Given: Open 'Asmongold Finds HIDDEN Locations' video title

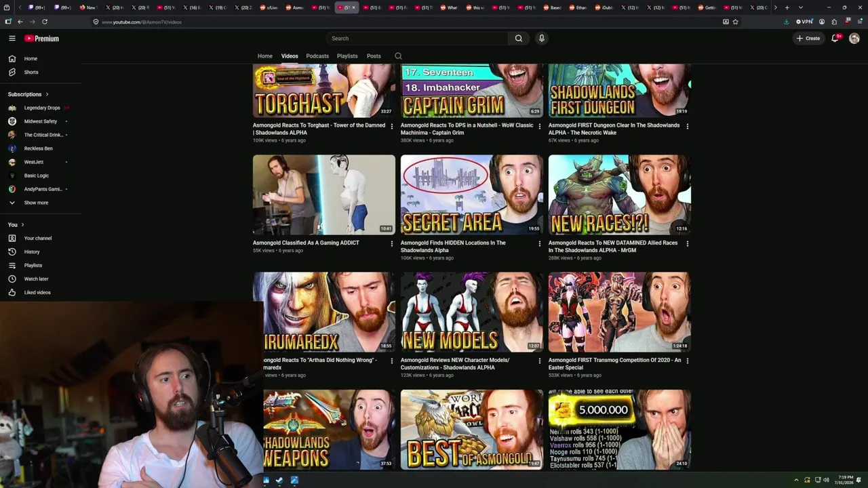Looking at the screenshot, I should click(x=453, y=247).
